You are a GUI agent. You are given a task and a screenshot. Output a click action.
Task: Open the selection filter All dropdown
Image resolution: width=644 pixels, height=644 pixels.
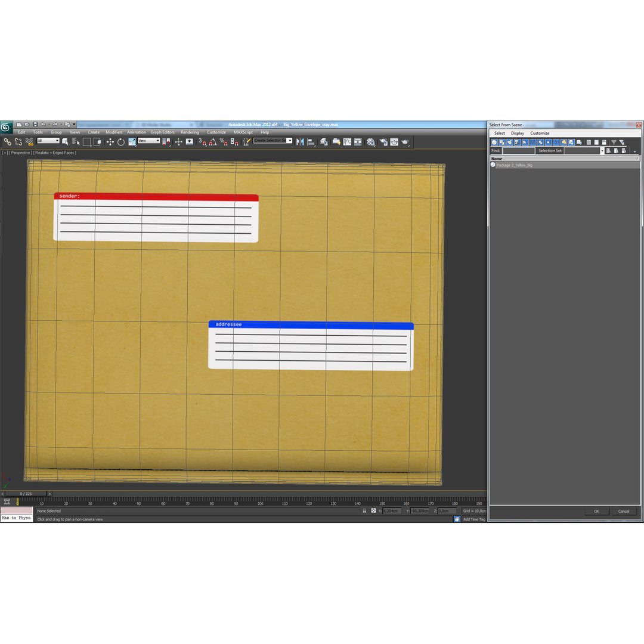coord(48,141)
